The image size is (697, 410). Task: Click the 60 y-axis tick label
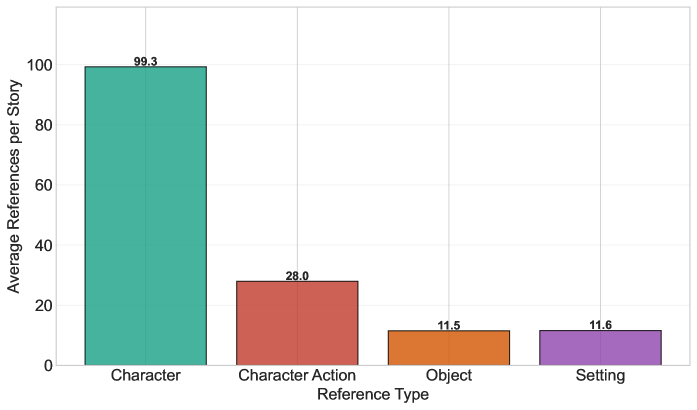coord(44,185)
